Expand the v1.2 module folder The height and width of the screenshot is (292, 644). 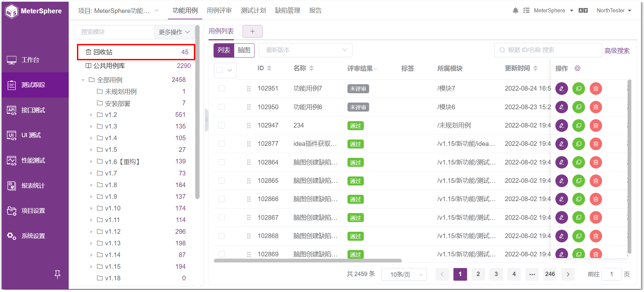coord(91,115)
